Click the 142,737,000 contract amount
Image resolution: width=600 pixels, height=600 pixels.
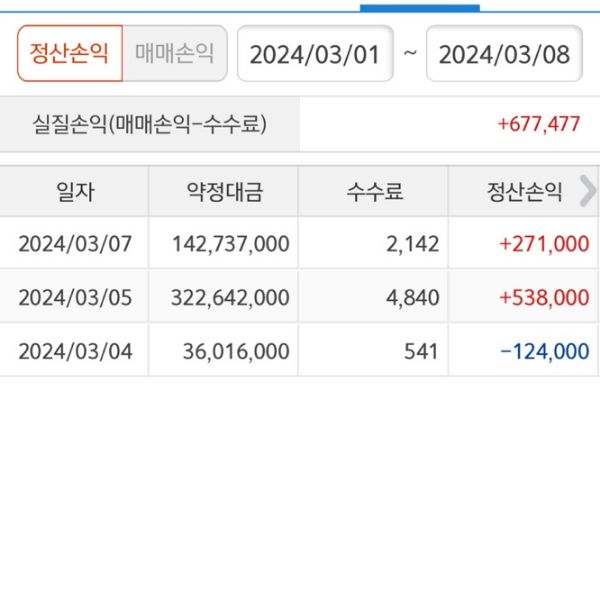[x=230, y=244]
